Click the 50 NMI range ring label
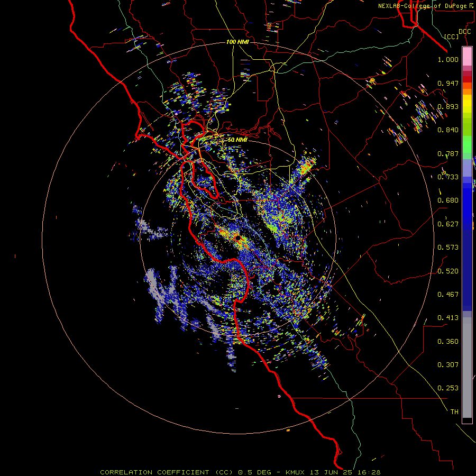 point(237,140)
